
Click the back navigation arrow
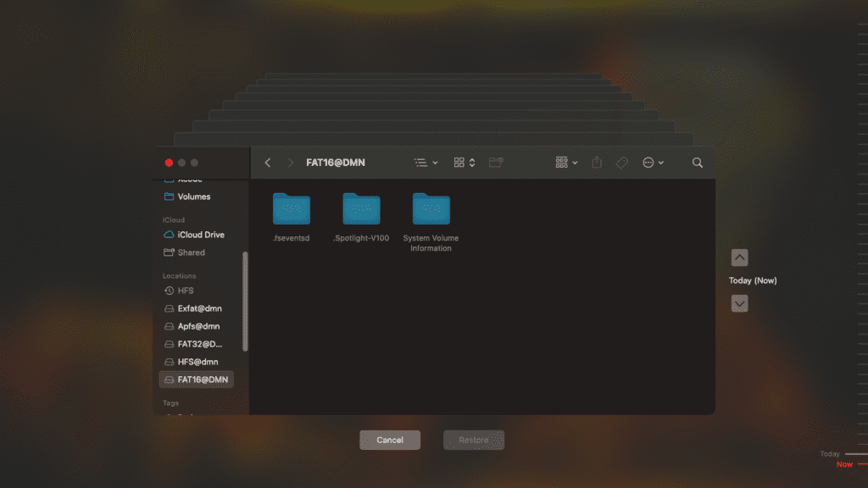268,163
